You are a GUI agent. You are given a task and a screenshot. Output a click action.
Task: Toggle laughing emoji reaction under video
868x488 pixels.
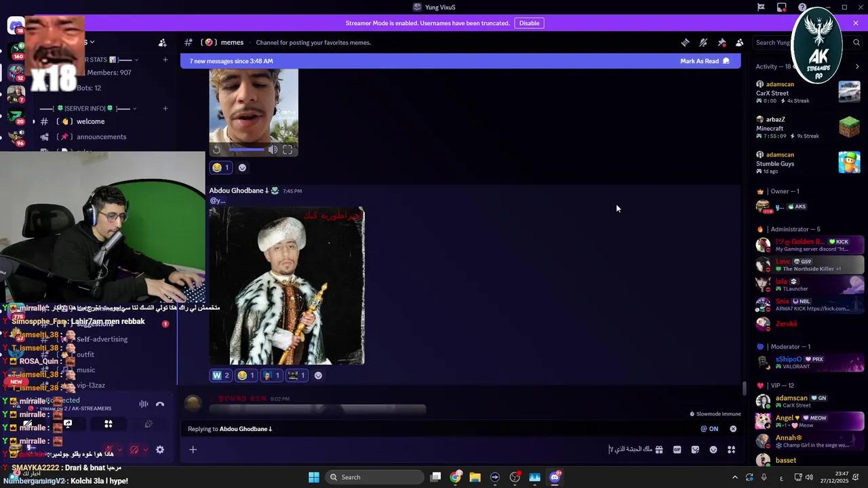pyautogui.click(x=221, y=167)
